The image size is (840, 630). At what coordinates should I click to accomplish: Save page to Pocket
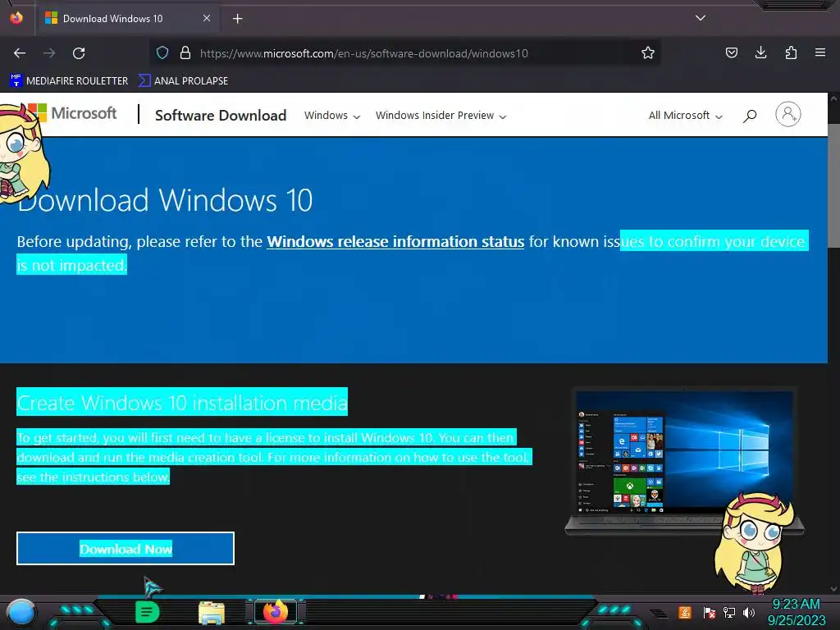(731, 53)
